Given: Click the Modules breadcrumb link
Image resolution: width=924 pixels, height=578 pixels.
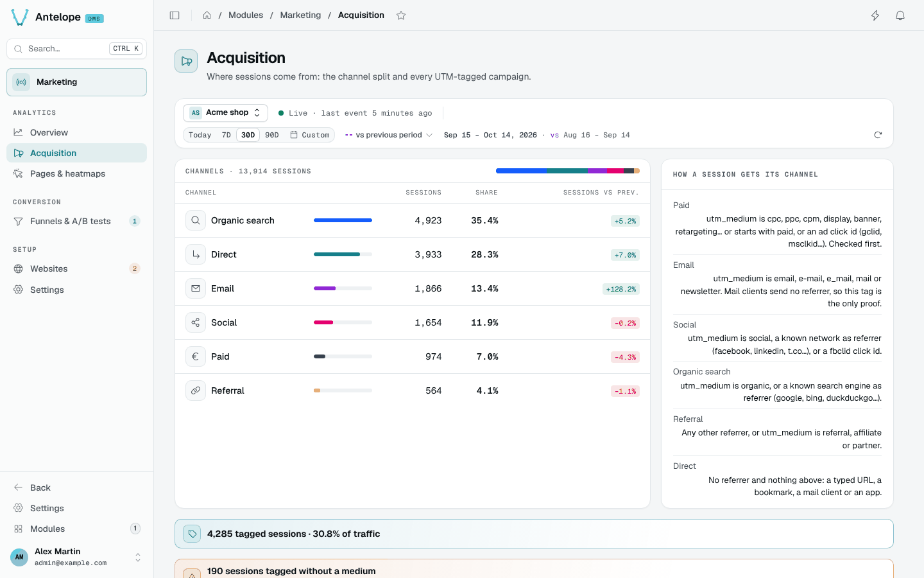Looking at the screenshot, I should point(246,15).
